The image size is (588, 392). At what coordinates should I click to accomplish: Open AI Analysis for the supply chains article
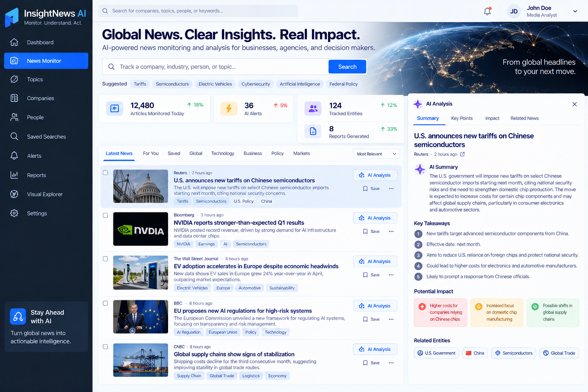375,350
